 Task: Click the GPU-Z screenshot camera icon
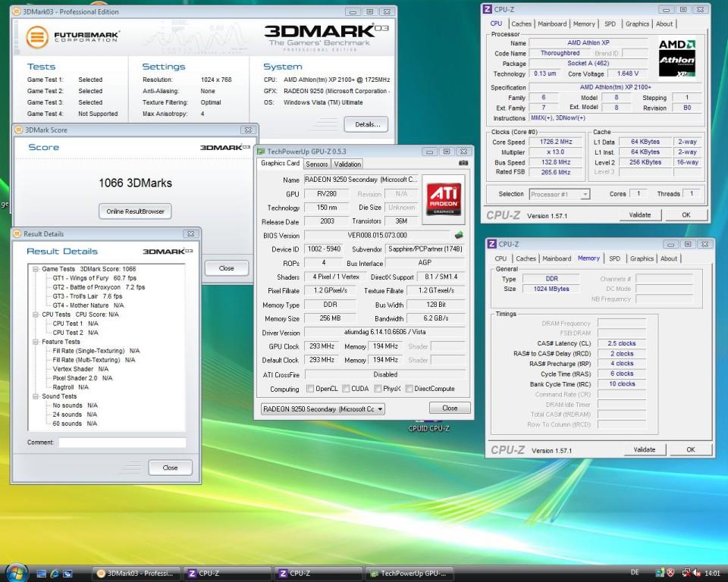click(x=463, y=163)
